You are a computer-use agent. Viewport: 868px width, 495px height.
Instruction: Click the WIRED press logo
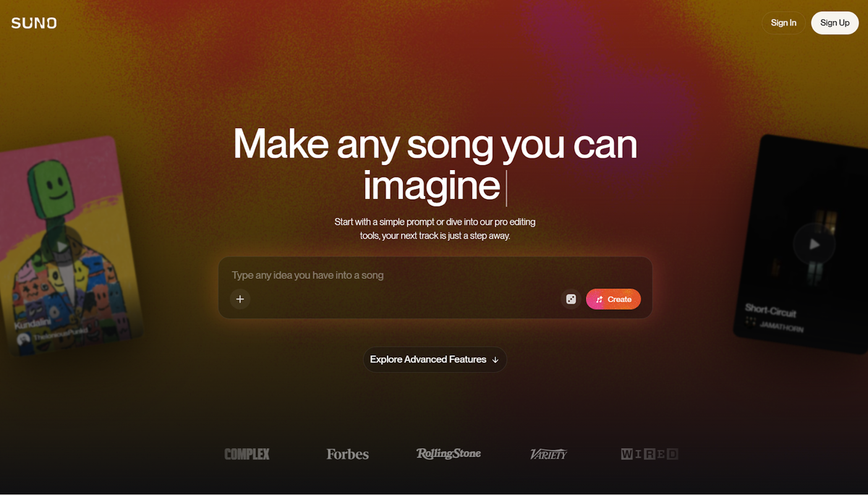650,454
